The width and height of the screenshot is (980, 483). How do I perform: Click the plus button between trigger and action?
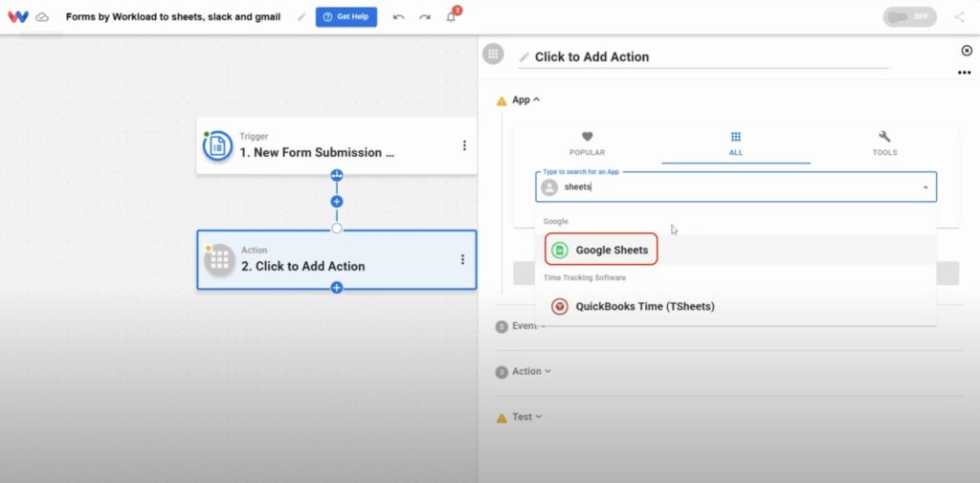click(x=337, y=202)
